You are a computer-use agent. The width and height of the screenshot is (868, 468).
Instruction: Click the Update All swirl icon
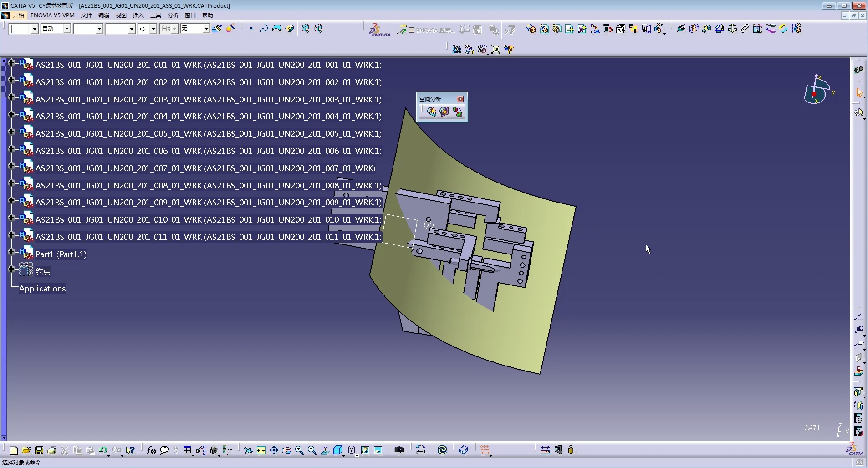pyautogui.click(x=442, y=450)
